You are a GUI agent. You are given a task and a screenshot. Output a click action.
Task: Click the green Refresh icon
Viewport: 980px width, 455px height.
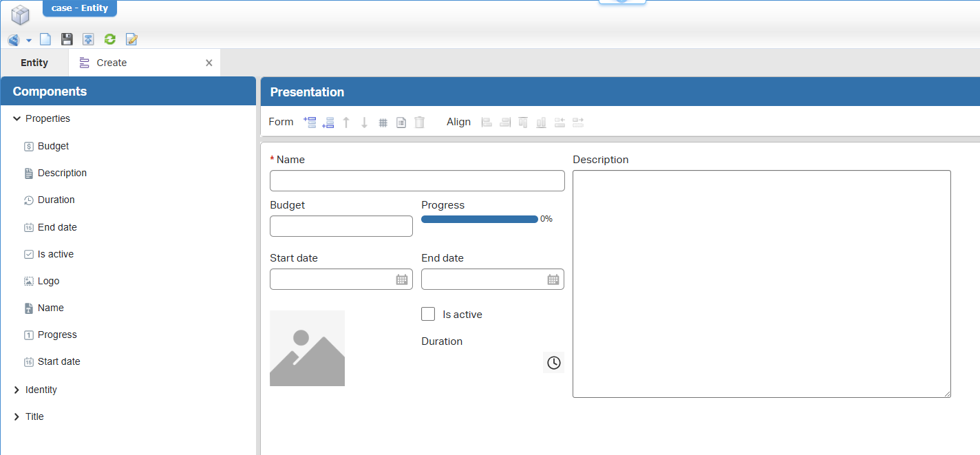point(109,39)
